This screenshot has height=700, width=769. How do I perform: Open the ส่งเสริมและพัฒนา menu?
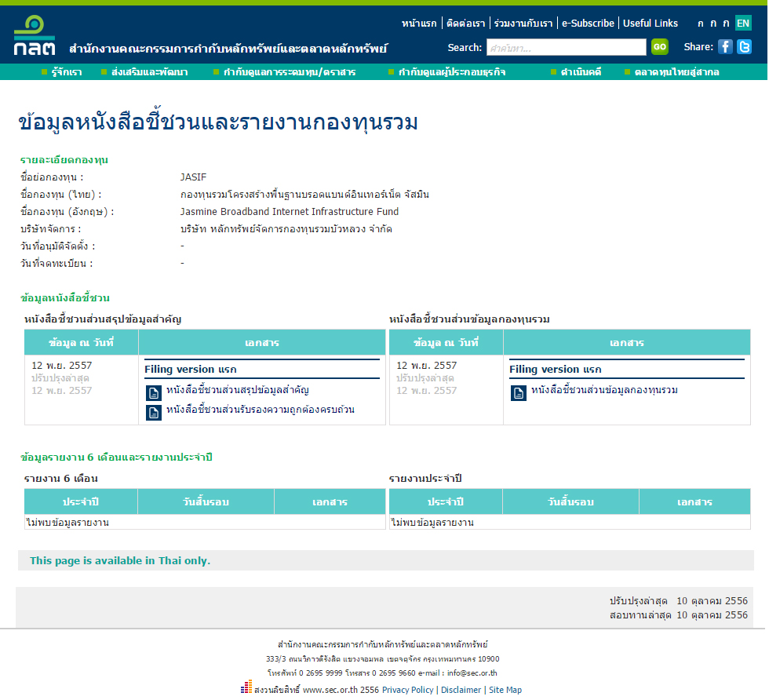coord(150,72)
